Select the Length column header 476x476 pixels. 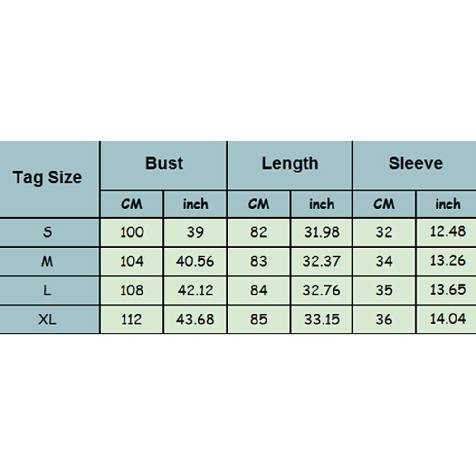289,163
